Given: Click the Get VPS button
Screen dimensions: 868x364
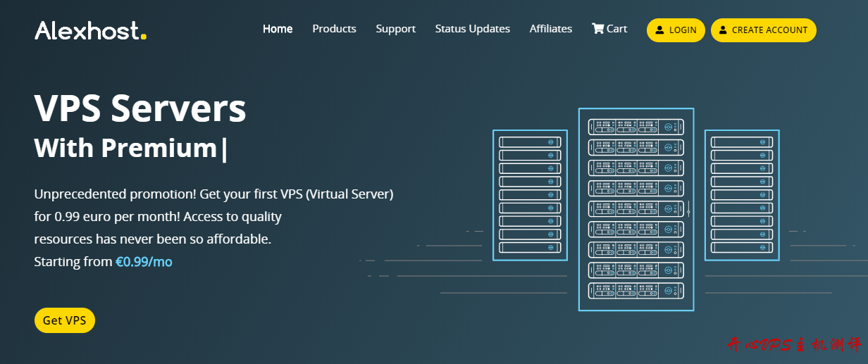Looking at the screenshot, I should [64, 320].
